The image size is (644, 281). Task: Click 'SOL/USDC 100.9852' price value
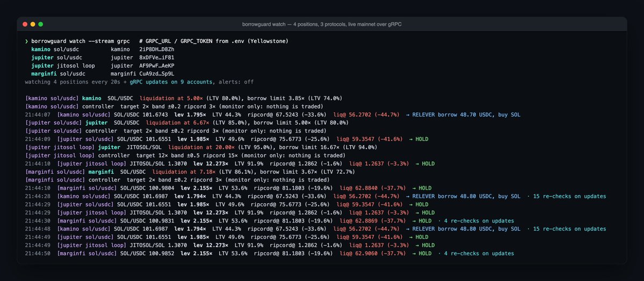tap(147, 254)
